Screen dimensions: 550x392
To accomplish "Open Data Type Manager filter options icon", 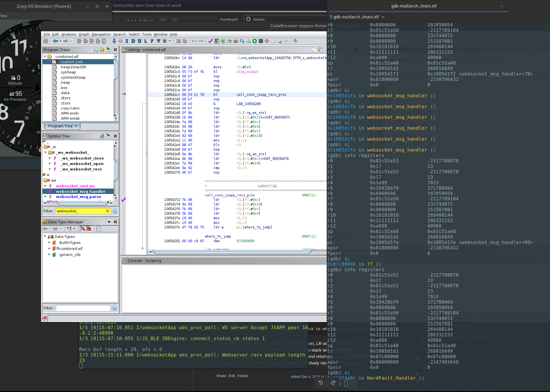I will point(115,308).
